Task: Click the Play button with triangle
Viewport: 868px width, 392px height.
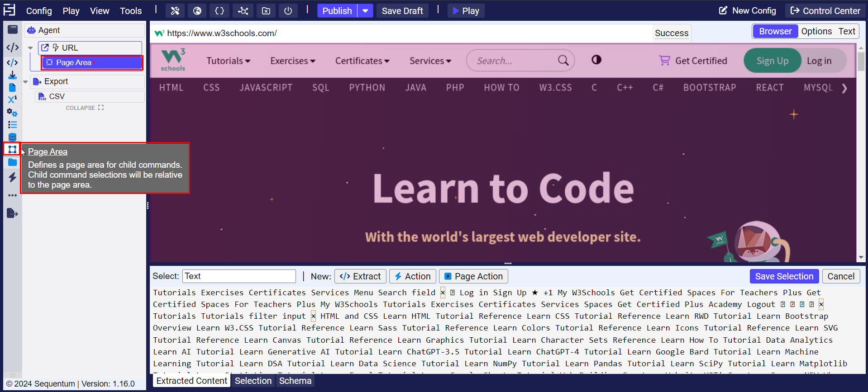Action: click(x=466, y=11)
